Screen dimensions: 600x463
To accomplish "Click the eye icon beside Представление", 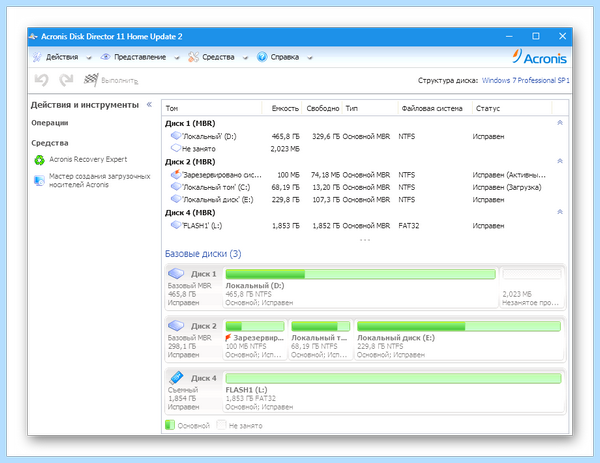I will click(105, 57).
